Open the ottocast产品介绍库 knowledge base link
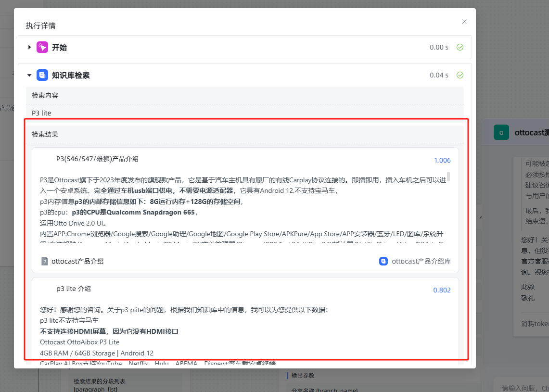Image resolution: width=549 pixels, height=392 pixels. [x=421, y=261]
